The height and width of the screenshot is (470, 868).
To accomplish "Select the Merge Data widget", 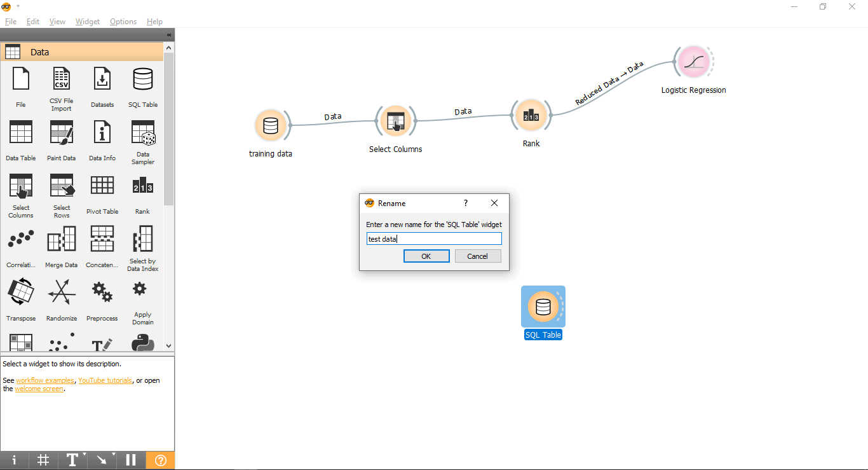I will point(62,240).
